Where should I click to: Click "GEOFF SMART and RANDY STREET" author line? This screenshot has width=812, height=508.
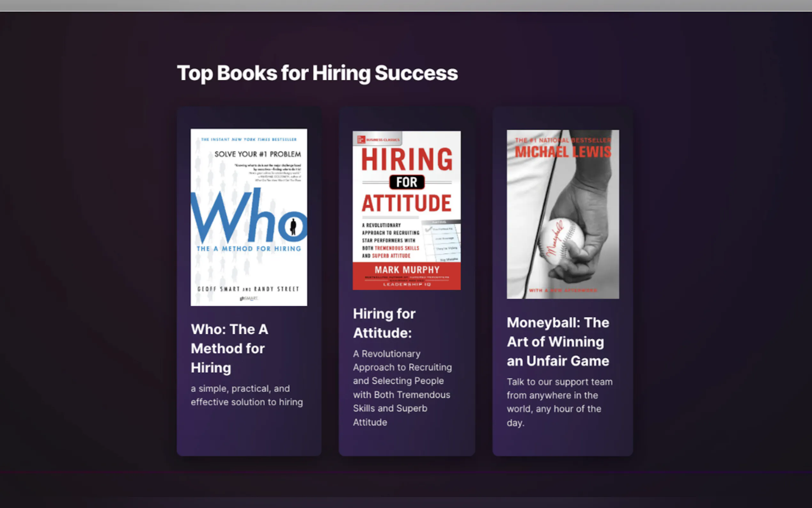248,289
